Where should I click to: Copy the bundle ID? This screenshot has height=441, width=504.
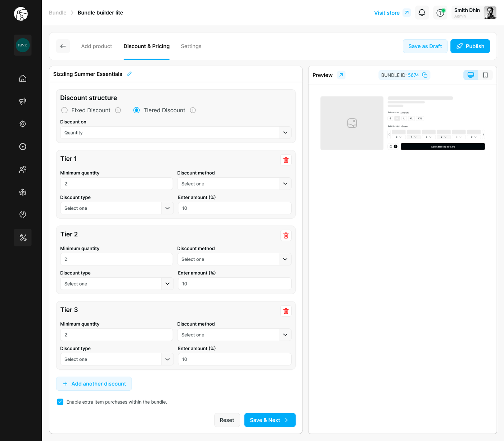tap(425, 75)
